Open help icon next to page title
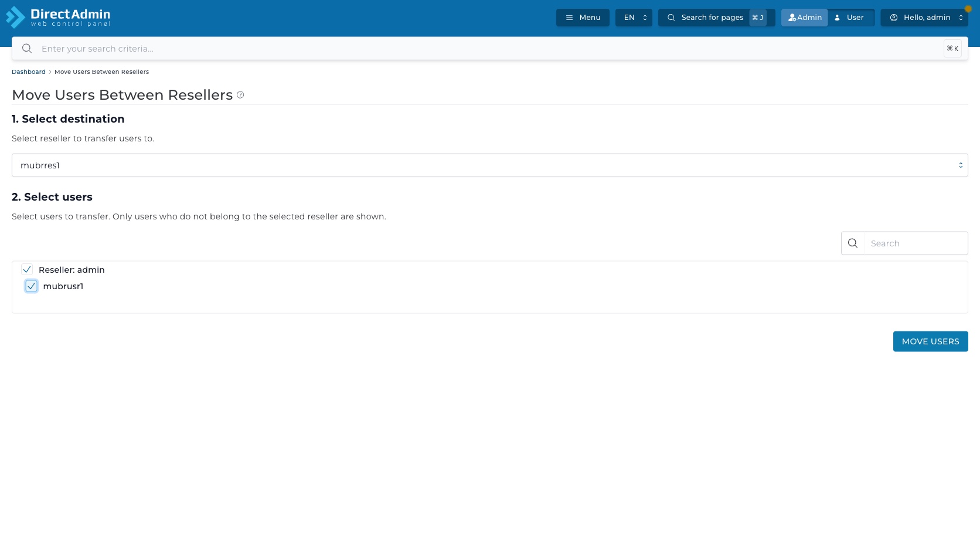The height and width of the screenshot is (552, 980). pos(240,95)
